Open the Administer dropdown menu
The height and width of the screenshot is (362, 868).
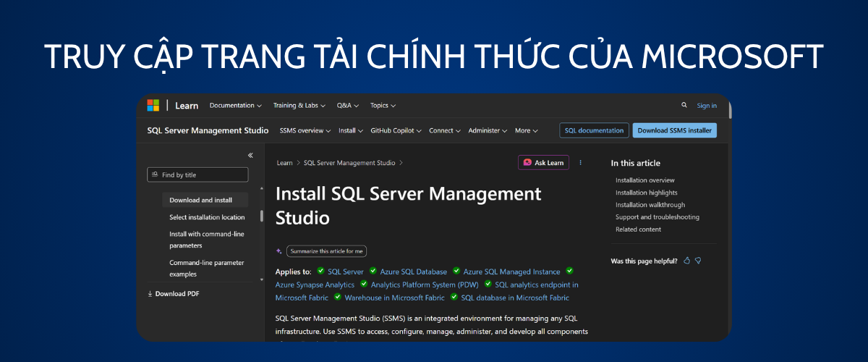point(488,131)
